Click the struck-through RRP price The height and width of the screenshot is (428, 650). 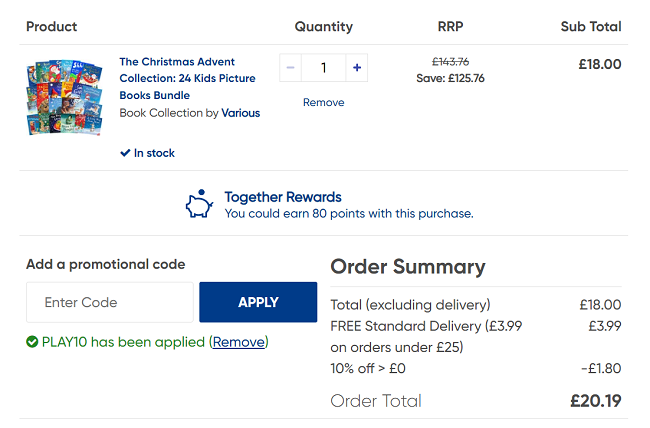450,61
